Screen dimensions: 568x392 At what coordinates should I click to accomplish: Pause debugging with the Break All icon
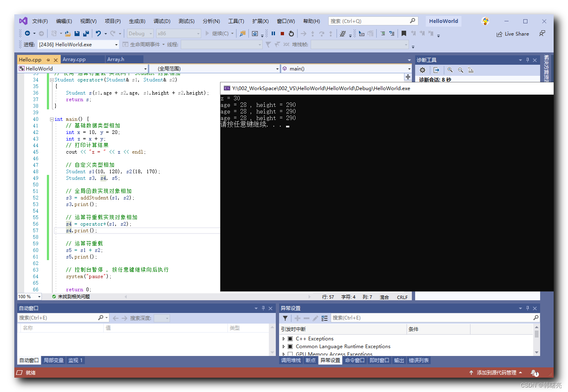tap(273, 34)
